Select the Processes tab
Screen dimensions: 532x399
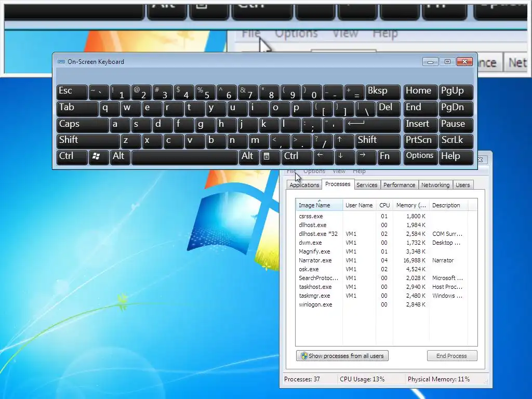coord(338,184)
